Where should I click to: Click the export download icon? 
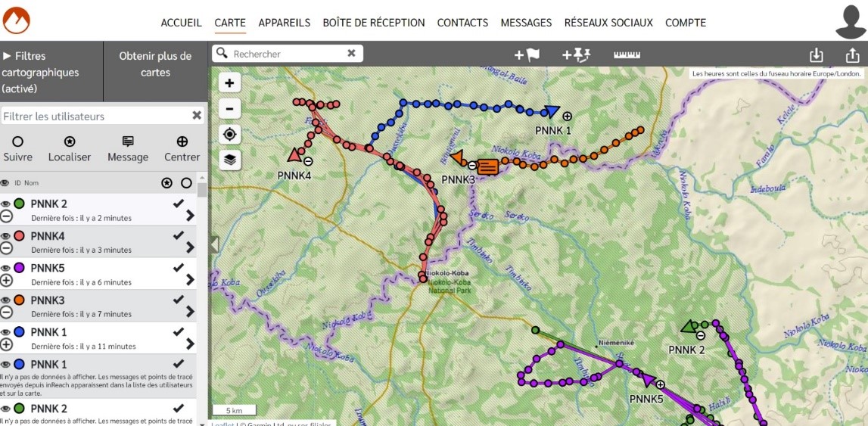[816, 55]
